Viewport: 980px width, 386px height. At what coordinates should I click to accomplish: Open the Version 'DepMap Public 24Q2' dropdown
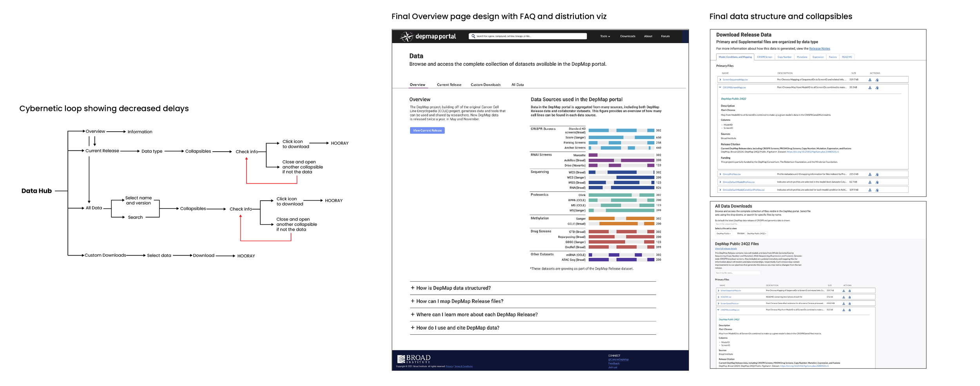click(x=756, y=234)
